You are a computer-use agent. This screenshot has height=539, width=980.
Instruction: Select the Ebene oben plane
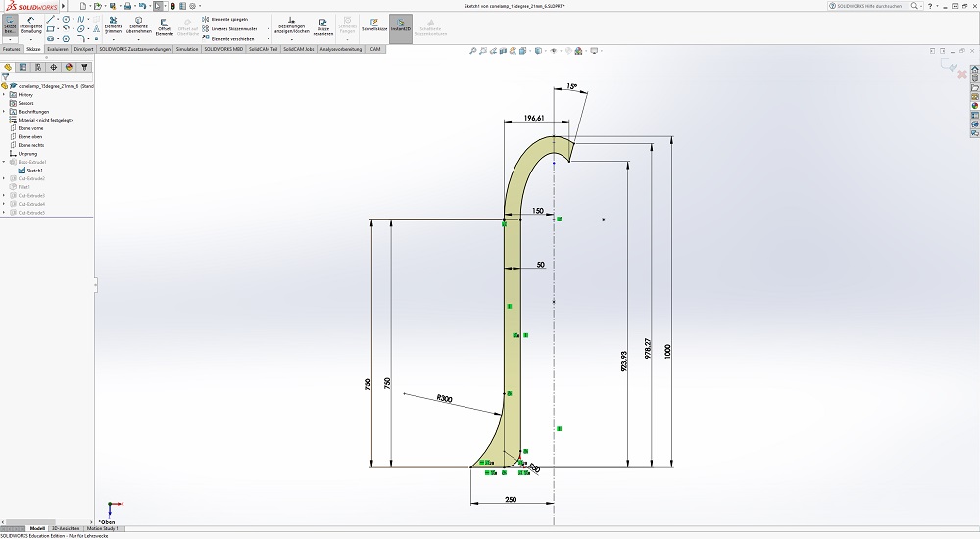point(25,136)
